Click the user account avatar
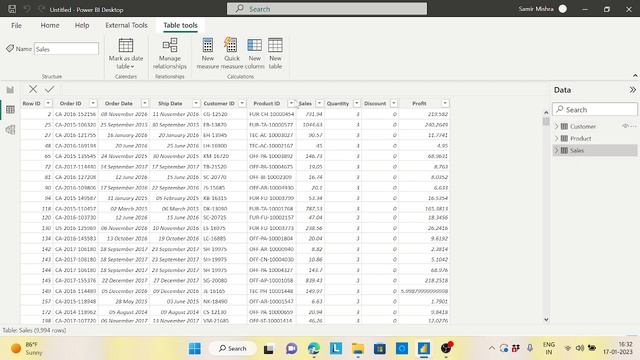The height and width of the screenshot is (360, 640). [x=562, y=9]
